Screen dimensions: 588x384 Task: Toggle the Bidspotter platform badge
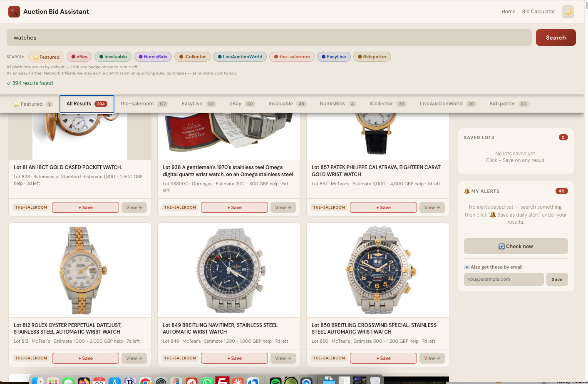coord(372,57)
